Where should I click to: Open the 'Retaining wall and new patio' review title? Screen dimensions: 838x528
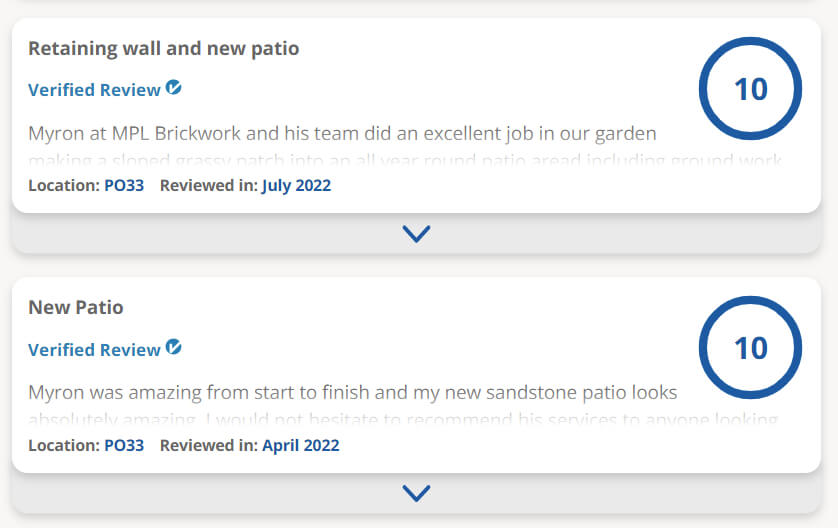(x=163, y=48)
